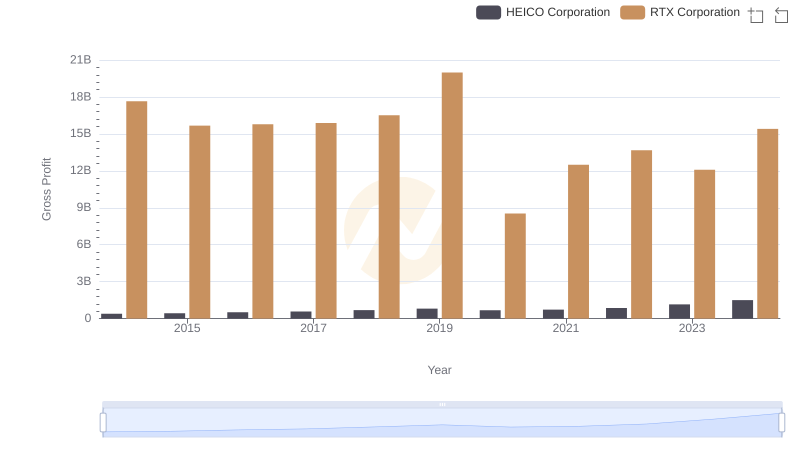Click the HEICO bar at 2015
800x461 pixels.
(174, 316)
